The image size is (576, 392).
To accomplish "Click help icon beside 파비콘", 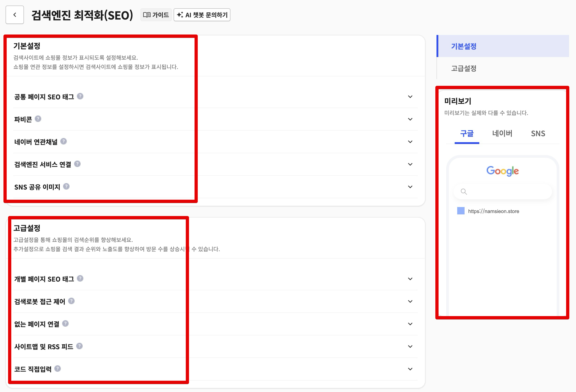I will click(38, 119).
